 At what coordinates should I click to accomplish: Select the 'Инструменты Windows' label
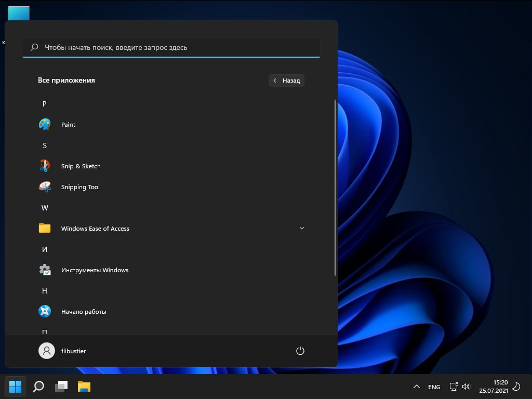[x=95, y=270]
